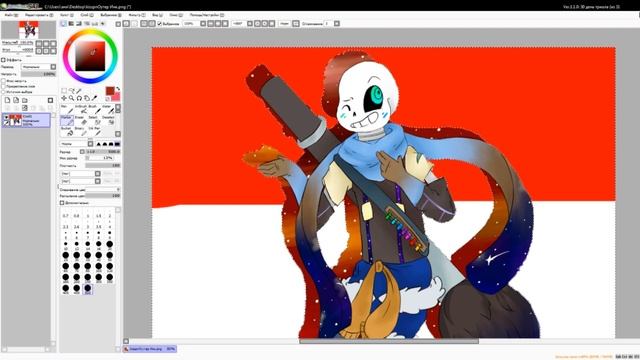Select the flattest brush edge shape

(117, 144)
